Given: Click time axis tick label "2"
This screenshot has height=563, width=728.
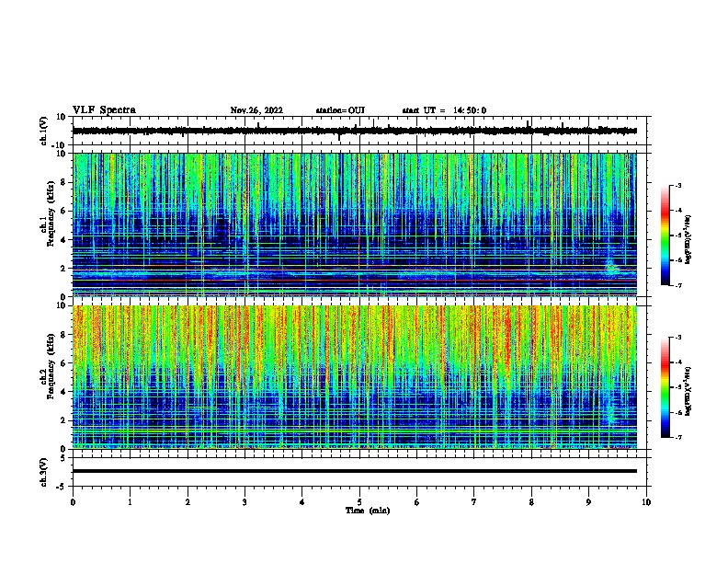Looking at the screenshot, I should (188, 502).
